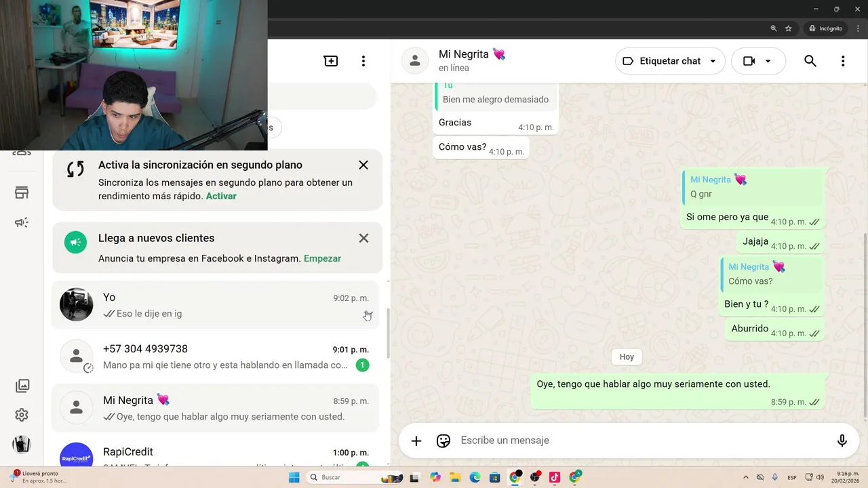Open the Windows Start menu
Screen dimensions: 868x488
pos(294,477)
